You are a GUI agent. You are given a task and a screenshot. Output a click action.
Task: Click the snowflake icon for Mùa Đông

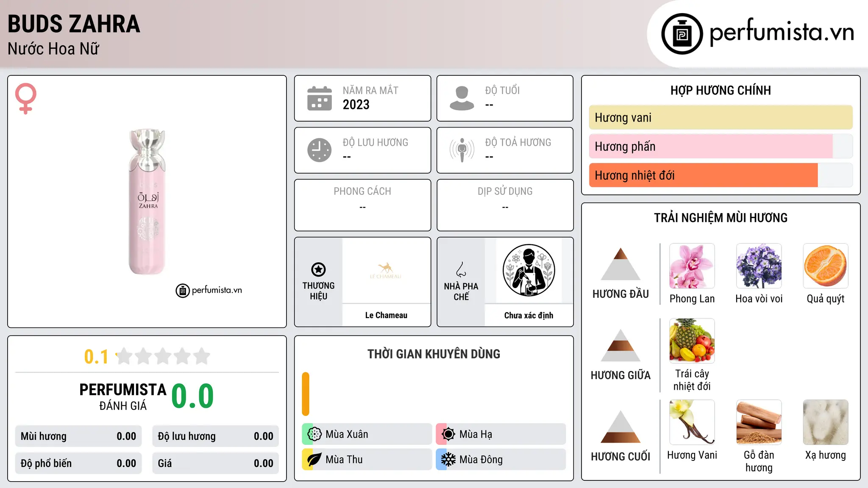click(x=448, y=460)
